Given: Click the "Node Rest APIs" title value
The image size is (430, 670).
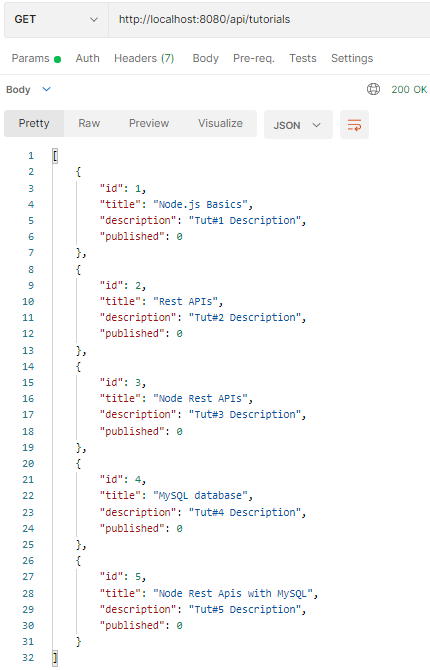Looking at the screenshot, I should pos(200,399).
